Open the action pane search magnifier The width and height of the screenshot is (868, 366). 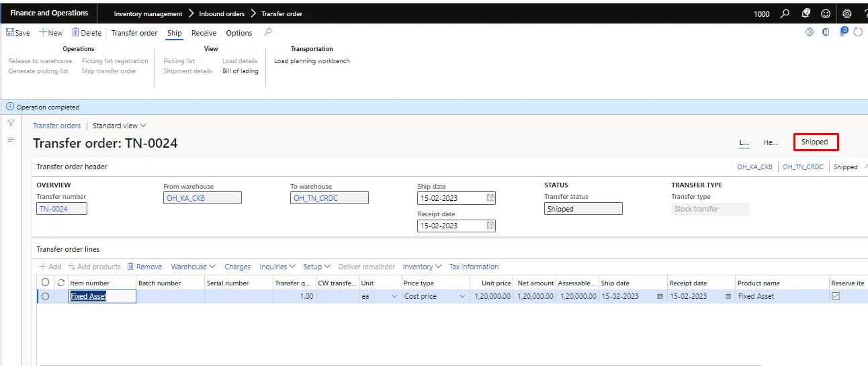pyautogui.click(x=268, y=32)
